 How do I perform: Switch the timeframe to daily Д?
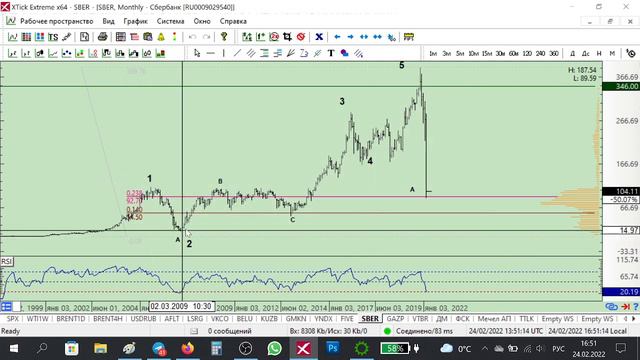[x=573, y=53]
